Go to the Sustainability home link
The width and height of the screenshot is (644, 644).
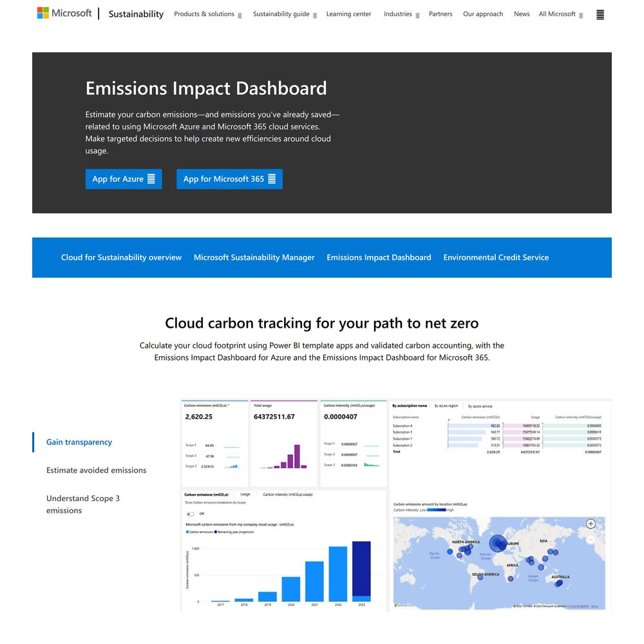tap(136, 14)
